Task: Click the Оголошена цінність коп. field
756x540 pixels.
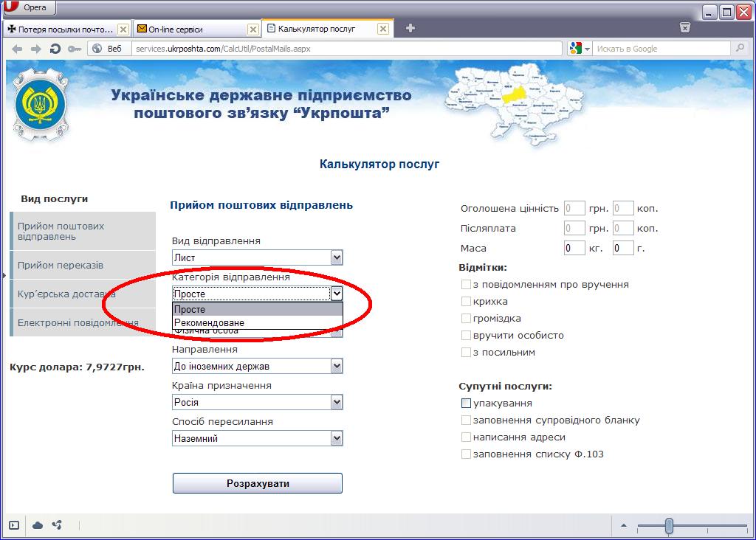Action: tap(623, 209)
